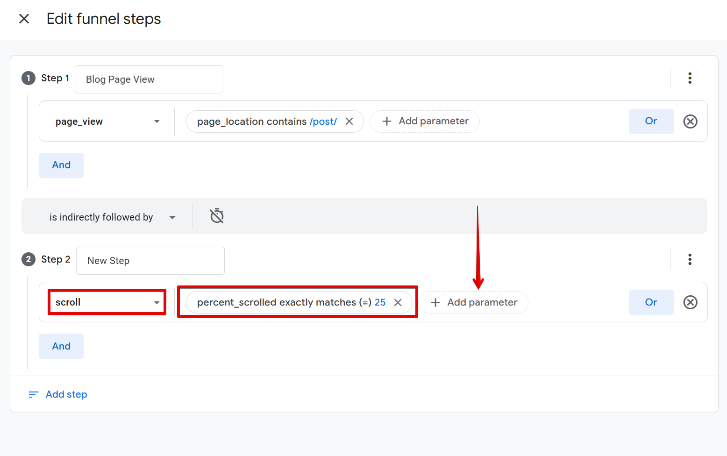
Task: Remove the page_view condition with circled X
Action: click(690, 121)
